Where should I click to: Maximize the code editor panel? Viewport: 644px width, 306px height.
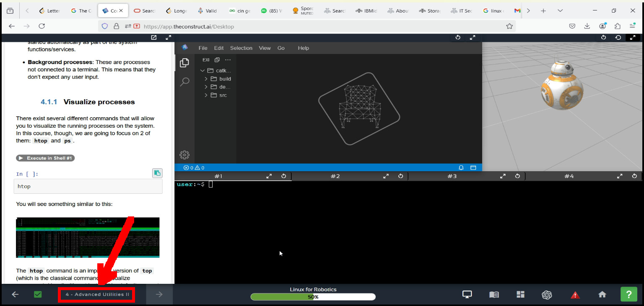pyautogui.click(x=473, y=38)
